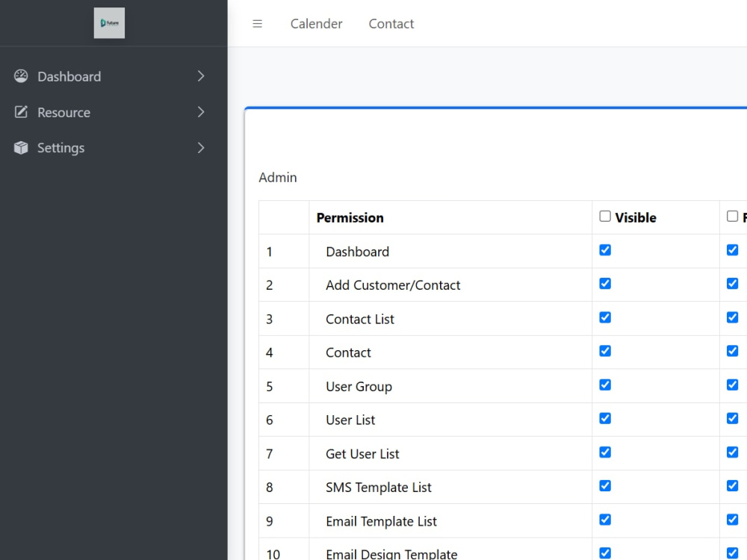
Task: Expand the Dashboard menu chevron
Action: [x=201, y=76]
